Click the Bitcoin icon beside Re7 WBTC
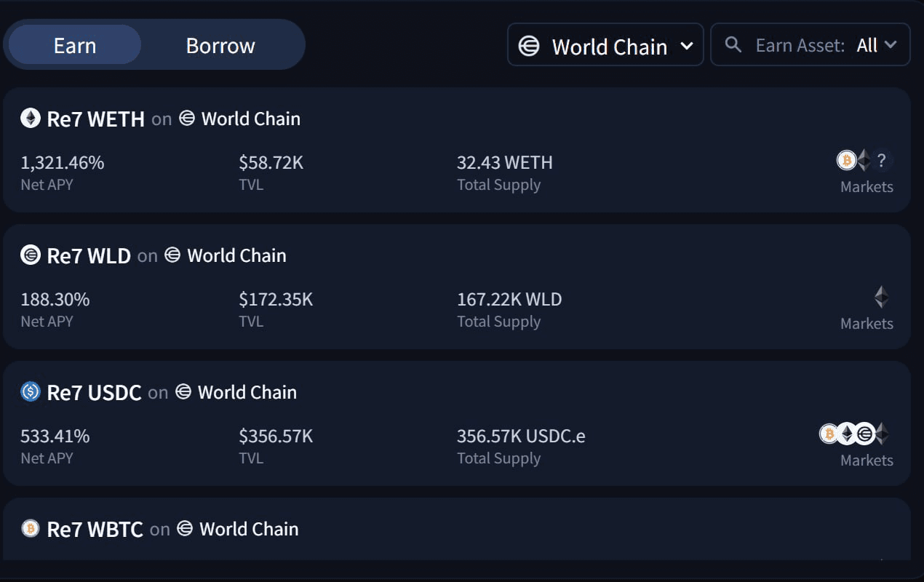Viewport: 924px width, 582px height. click(31, 528)
